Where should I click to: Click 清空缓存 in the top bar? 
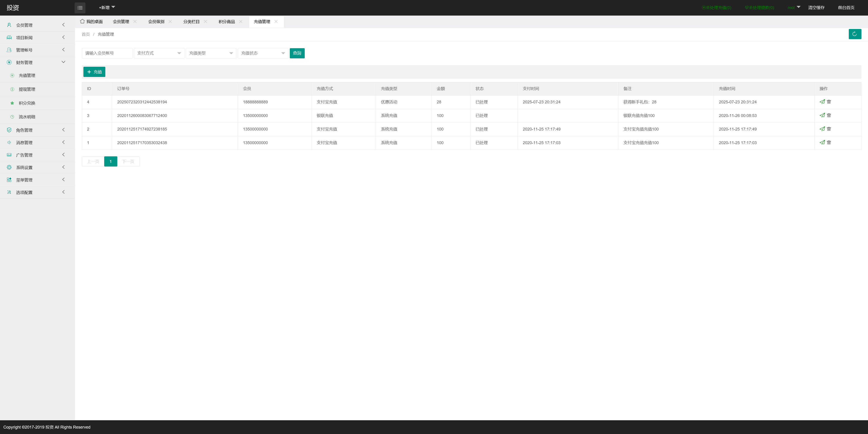click(816, 7)
